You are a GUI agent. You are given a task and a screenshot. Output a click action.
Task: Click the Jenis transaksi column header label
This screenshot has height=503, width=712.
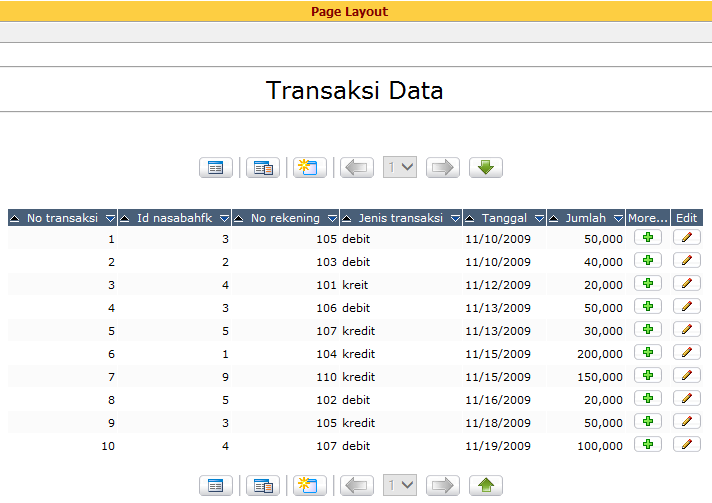(x=400, y=218)
